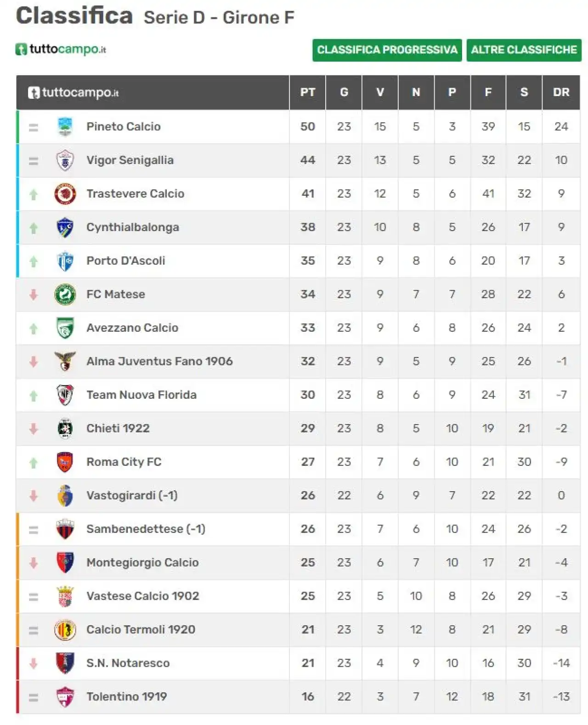This screenshot has height=725, width=588.
Task: Click the Vastese Calcio 1902 team name
Action: pos(143,596)
